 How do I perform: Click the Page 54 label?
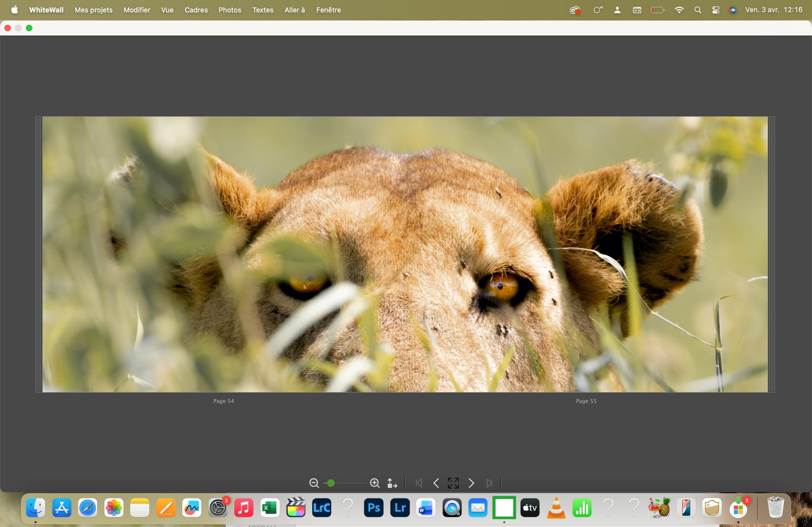(x=223, y=401)
